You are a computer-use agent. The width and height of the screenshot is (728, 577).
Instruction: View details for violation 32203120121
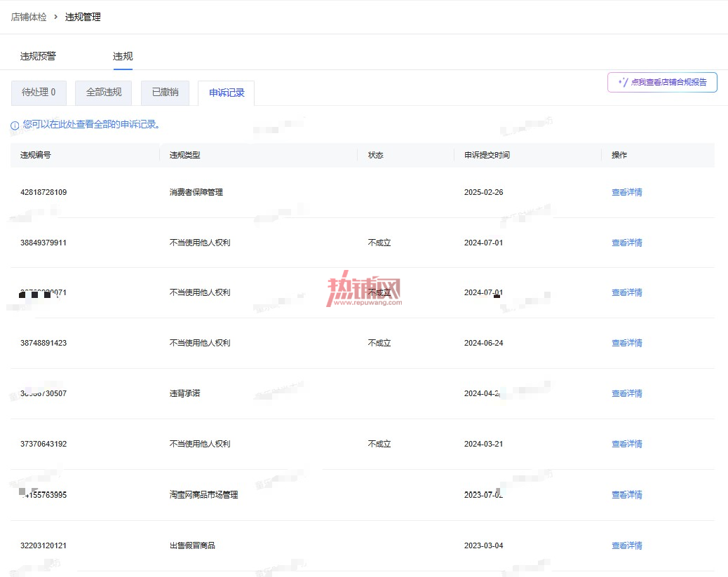(627, 545)
